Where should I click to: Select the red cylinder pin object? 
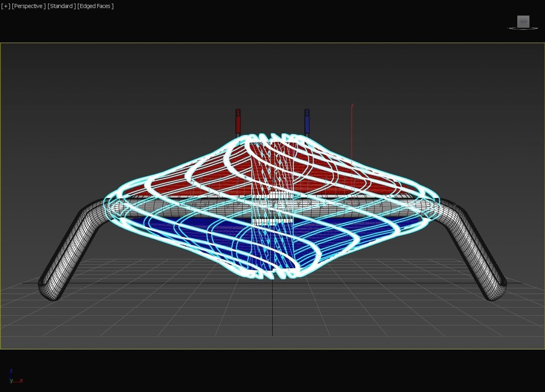click(238, 122)
